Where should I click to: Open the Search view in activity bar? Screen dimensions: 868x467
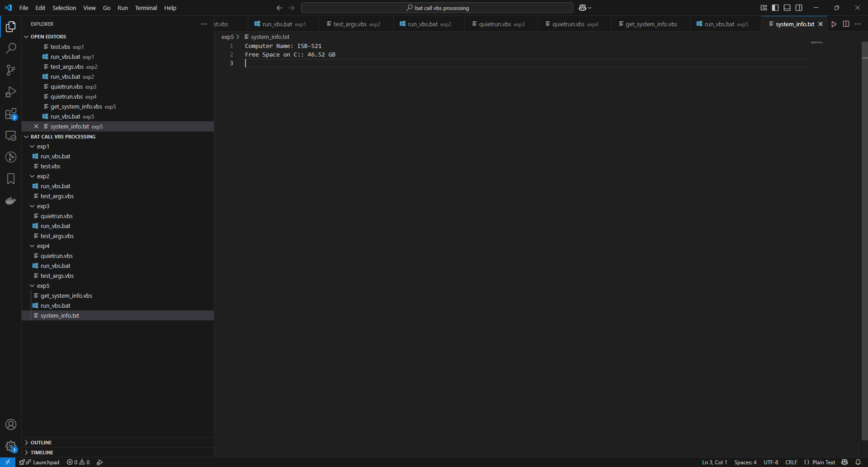pos(11,48)
